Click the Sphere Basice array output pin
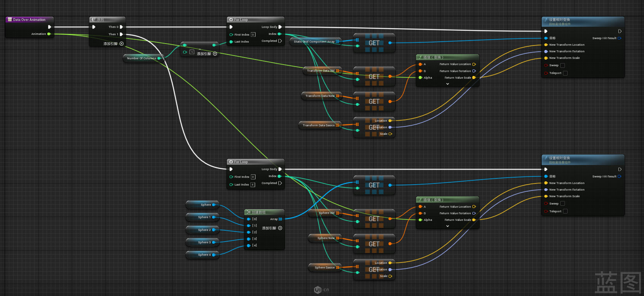 (x=337, y=268)
